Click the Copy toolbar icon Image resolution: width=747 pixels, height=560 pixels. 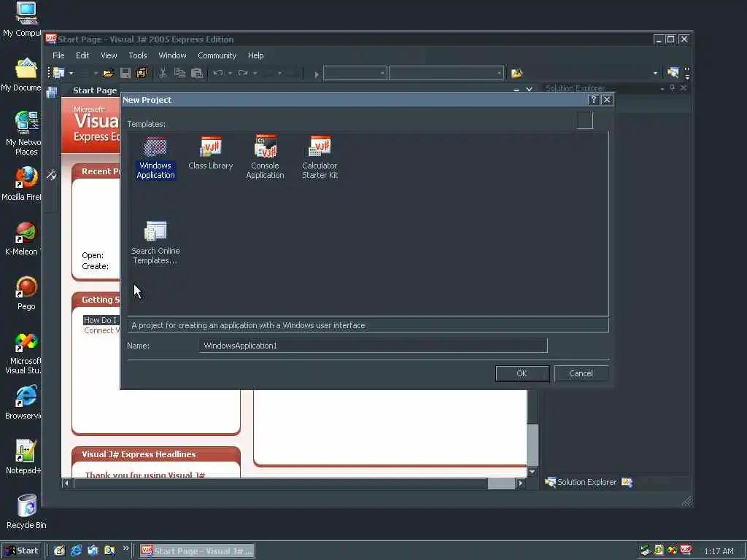point(179,73)
